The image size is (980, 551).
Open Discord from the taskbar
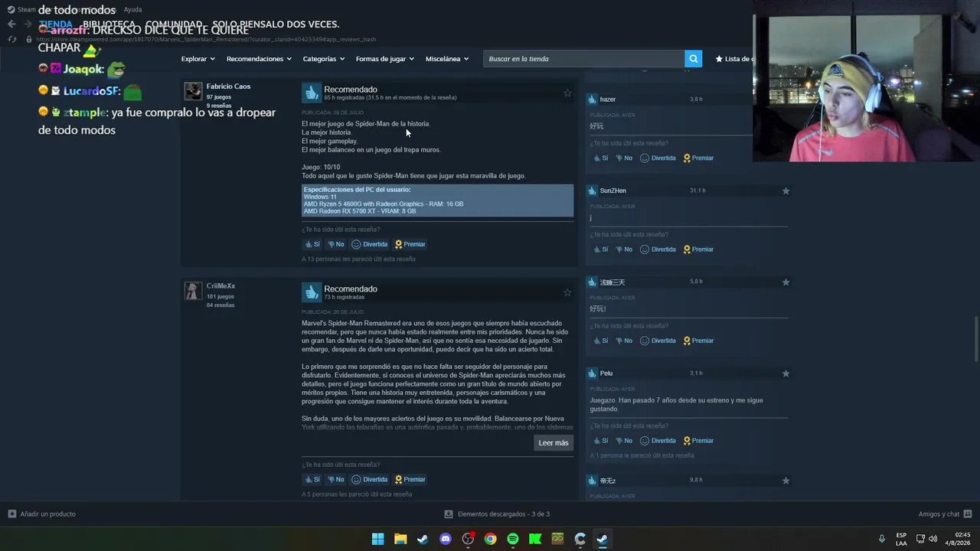446,539
